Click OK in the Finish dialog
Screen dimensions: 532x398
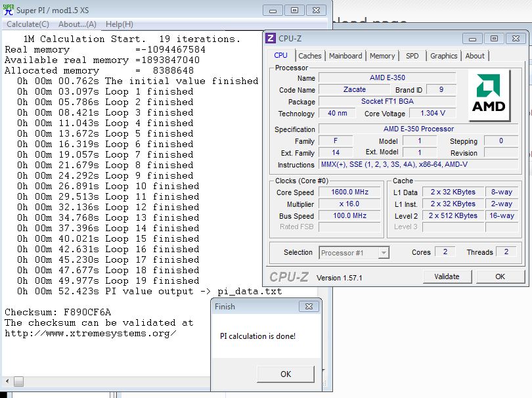tap(286, 374)
